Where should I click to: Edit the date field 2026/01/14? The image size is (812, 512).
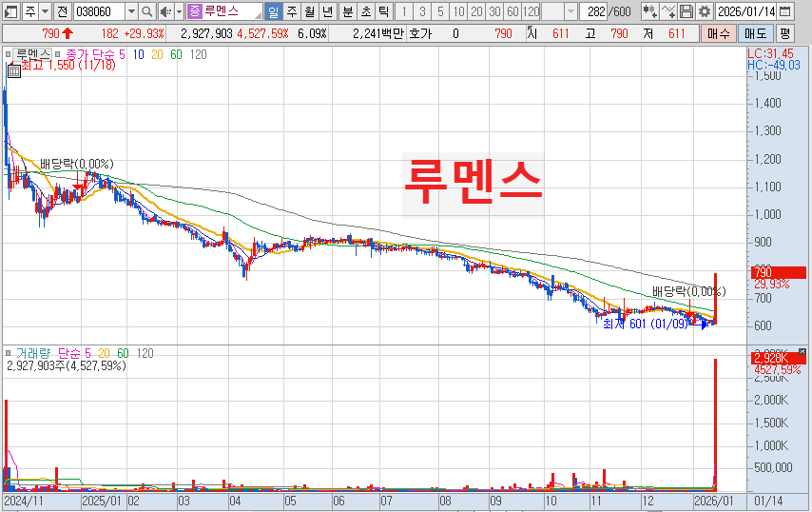tap(745, 10)
